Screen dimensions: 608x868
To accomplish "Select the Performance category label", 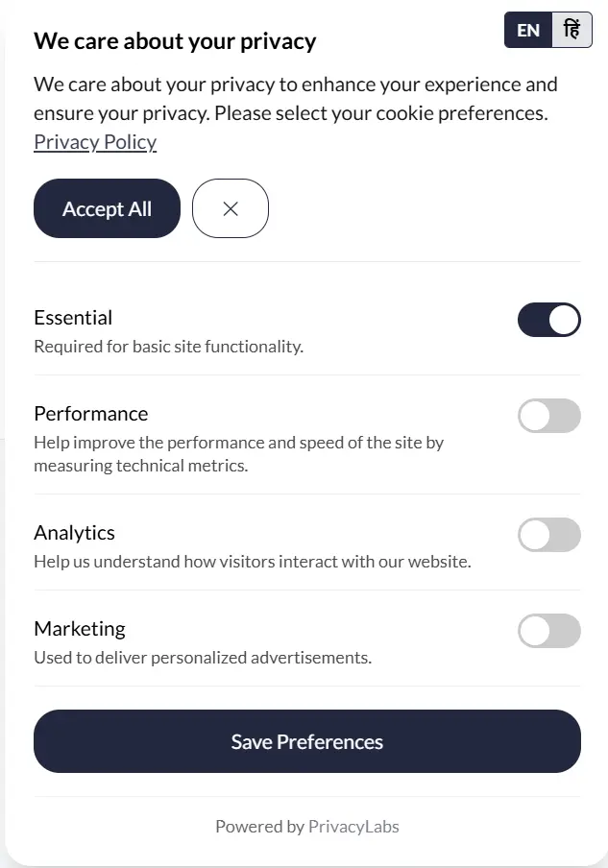I will tap(90, 413).
